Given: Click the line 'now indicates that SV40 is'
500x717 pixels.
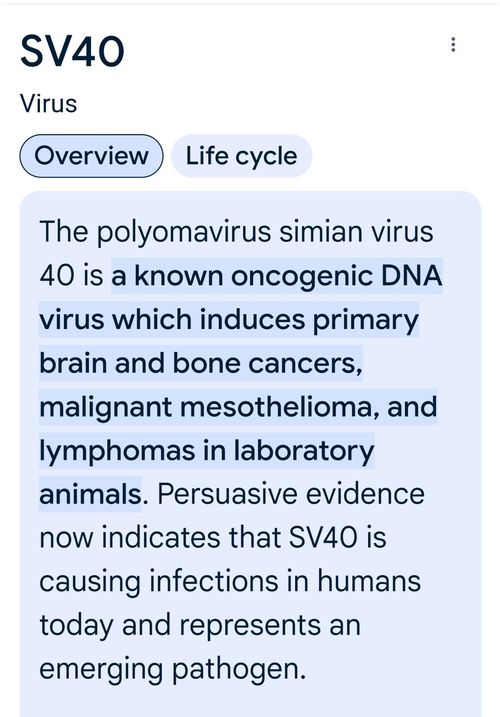Looking at the screenshot, I should tap(213, 538).
